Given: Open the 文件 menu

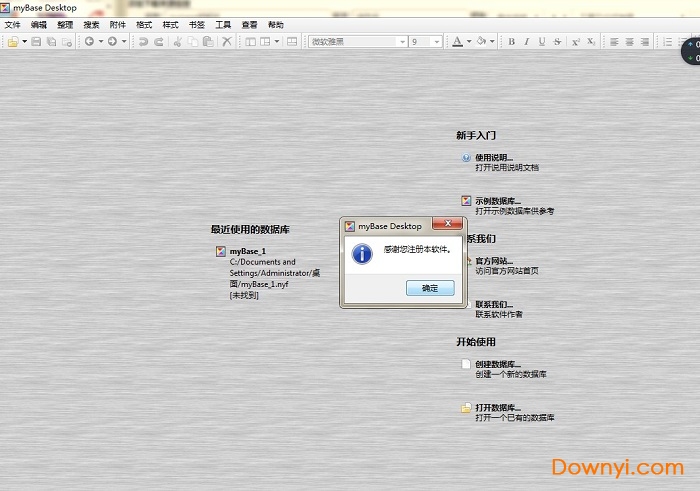Looking at the screenshot, I should (12, 25).
